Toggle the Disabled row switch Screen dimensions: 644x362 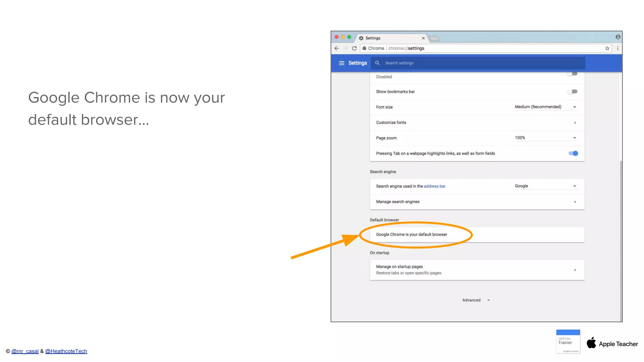[x=573, y=74]
